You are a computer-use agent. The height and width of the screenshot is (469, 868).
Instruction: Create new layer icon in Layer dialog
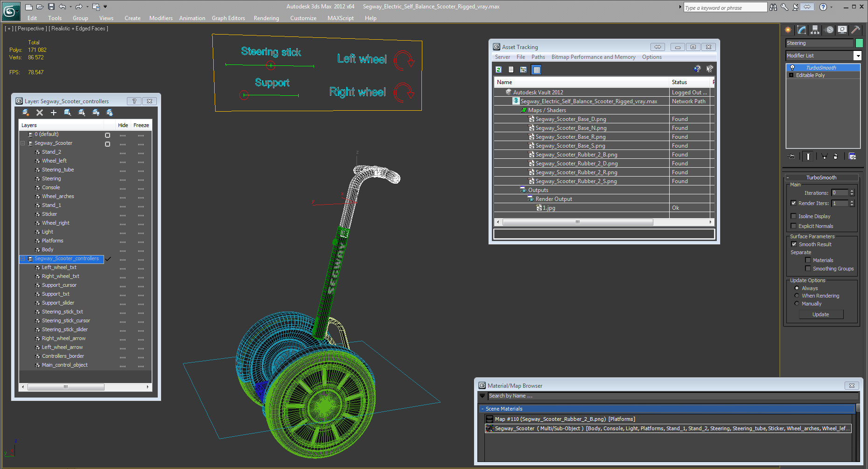click(x=26, y=113)
